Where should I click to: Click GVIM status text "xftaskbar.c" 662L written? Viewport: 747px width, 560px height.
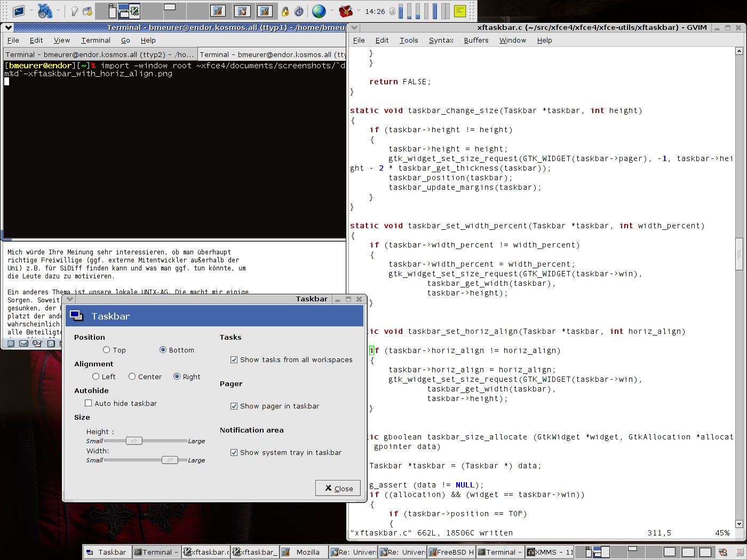(x=432, y=533)
